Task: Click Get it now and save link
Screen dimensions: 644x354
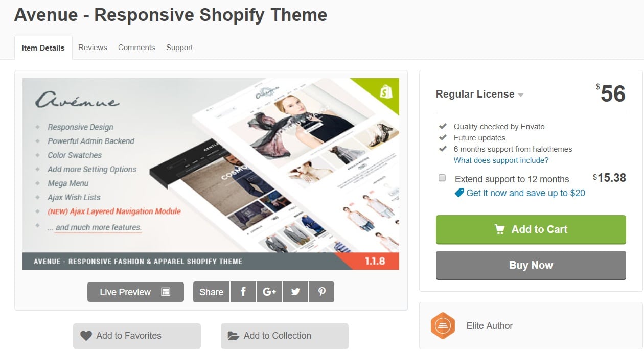Action: click(525, 193)
